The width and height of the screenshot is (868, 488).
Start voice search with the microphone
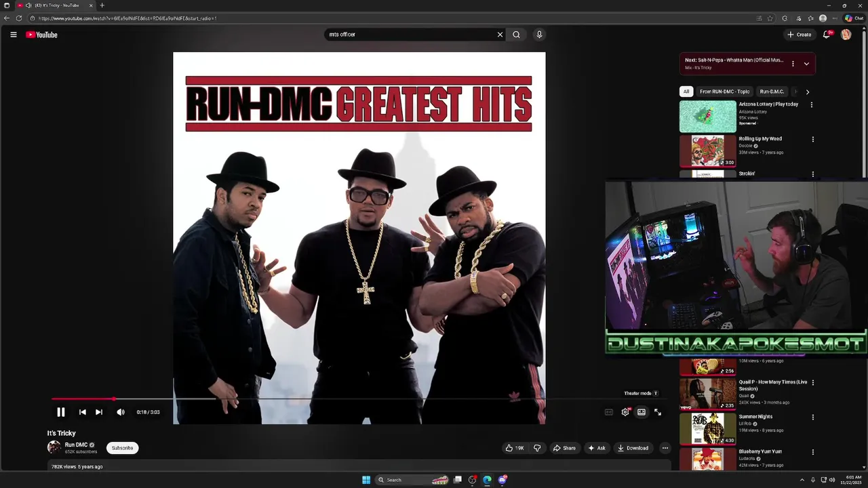pos(539,35)
